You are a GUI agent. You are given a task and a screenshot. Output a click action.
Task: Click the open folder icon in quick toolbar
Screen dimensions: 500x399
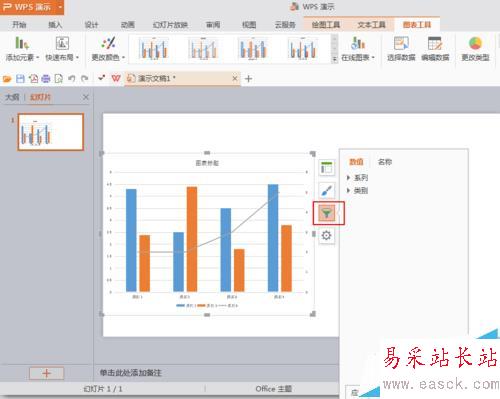7,79
